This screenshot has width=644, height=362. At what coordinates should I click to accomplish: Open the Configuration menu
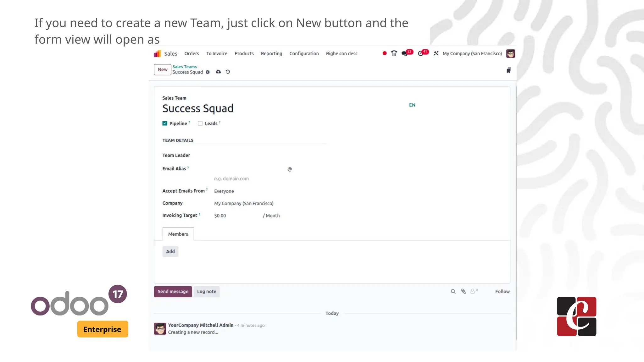pos(304,54)
